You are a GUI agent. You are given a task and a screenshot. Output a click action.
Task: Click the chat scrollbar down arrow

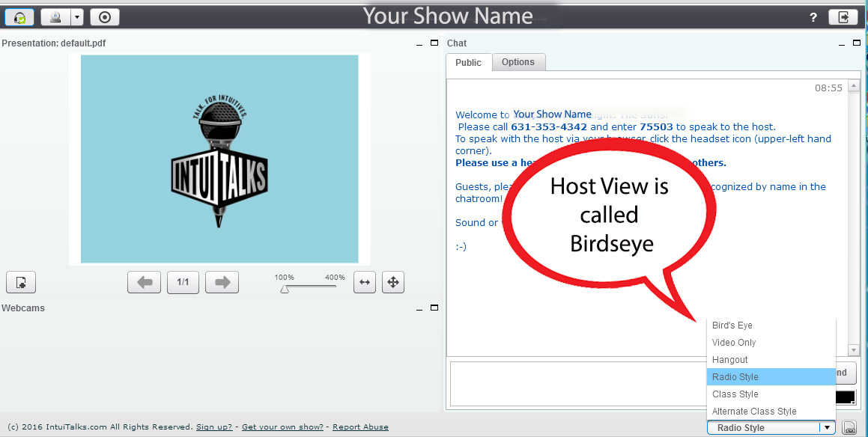[x=853, y=350]
